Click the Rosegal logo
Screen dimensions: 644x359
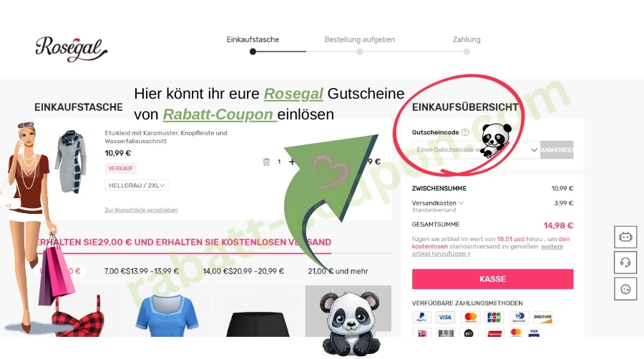[x=71, y=49]
